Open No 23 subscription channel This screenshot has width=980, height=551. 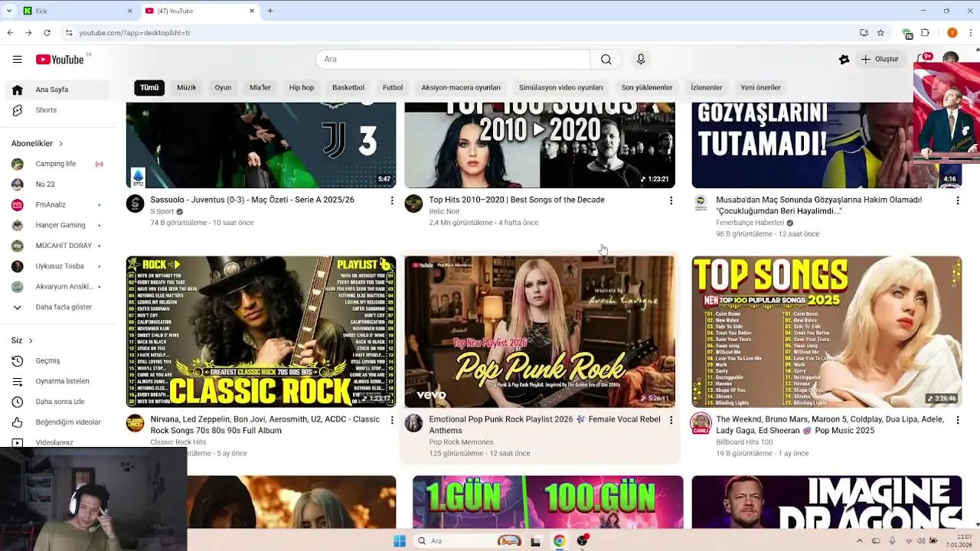point(45,184)
